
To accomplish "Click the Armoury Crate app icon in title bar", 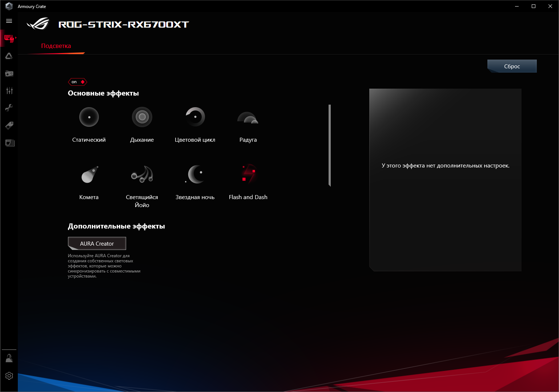I will (9, 6).
